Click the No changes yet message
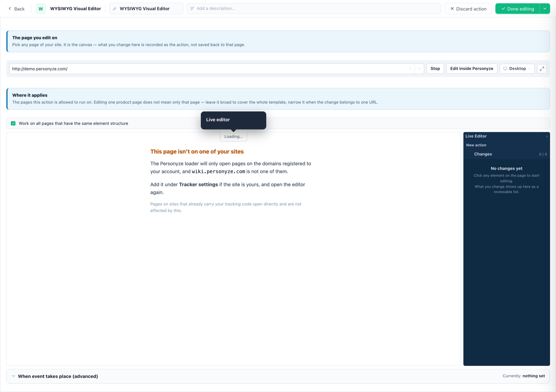The width and height of the screenshot is (556, 392). [x=506, y=169]
